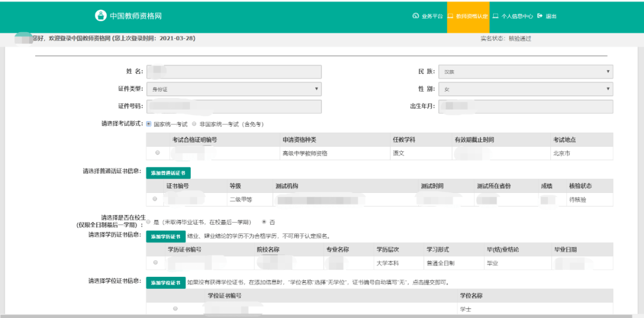Click the 退出 logout icon
The width and height of the screenshot is (644, 318).
pos(540,16)
